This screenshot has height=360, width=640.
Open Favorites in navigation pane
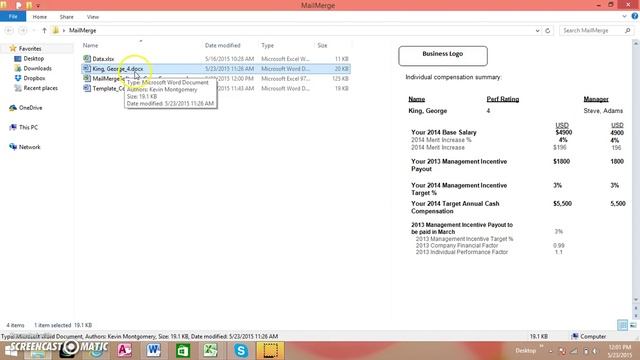point(30,49)
